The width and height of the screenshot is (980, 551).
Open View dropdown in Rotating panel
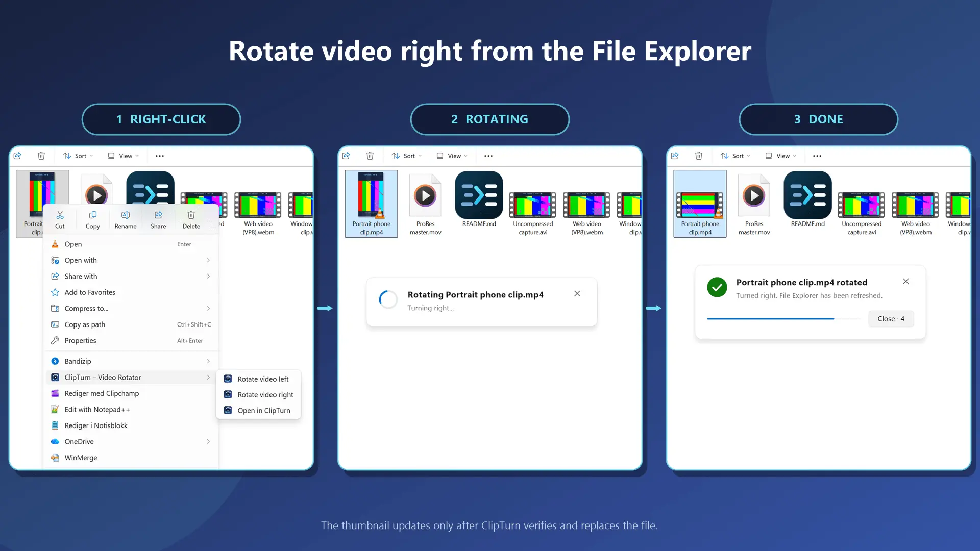click(452, 156)
